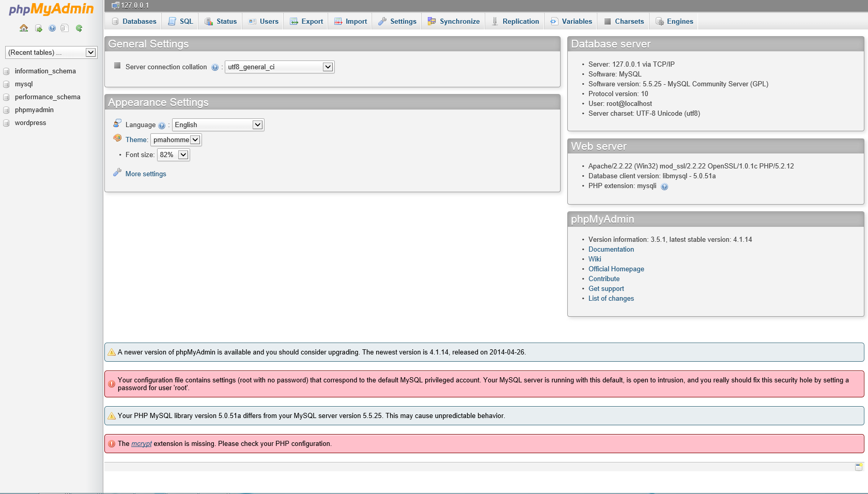Image resolution: width=868 pixels, height=494 pixels.
Task: Click the small window icon at bottom right
Action: point(859,467)
